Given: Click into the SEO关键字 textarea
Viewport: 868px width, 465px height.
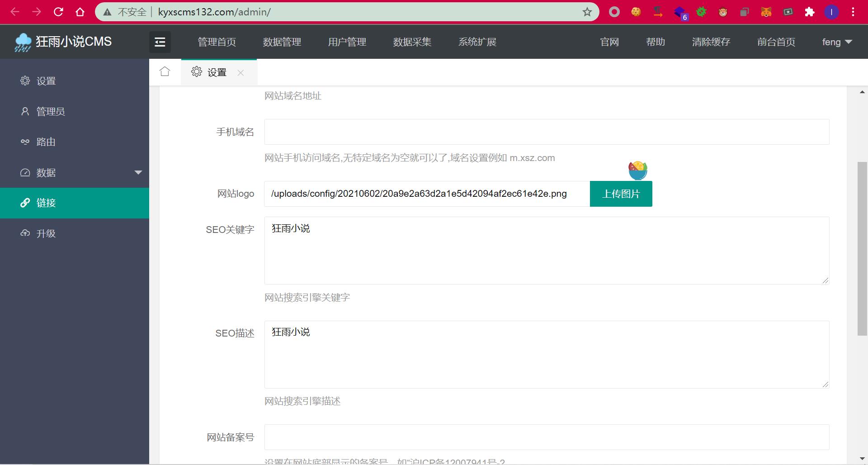Looking at the screenshot, I should point(547,251).
